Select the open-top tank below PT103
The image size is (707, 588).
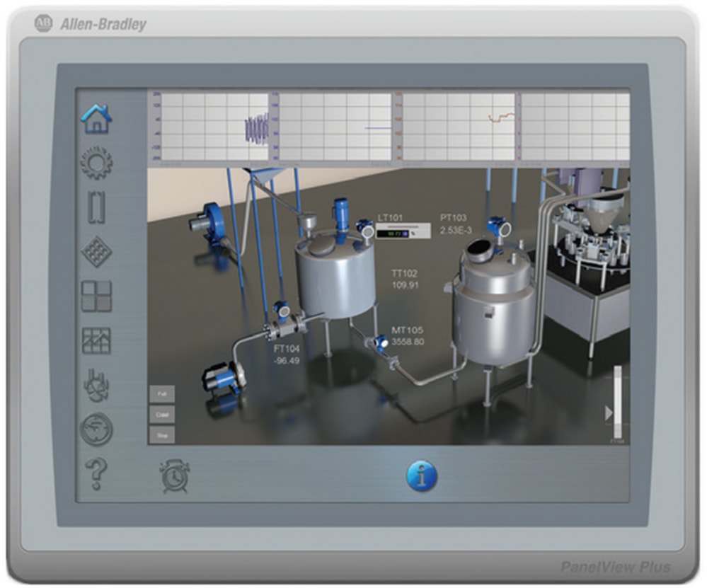pyautogui.click(x=494, y=302)
